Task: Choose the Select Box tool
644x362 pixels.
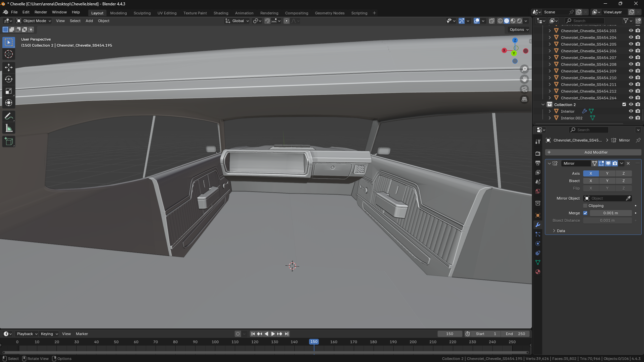Action: [9, 42]
